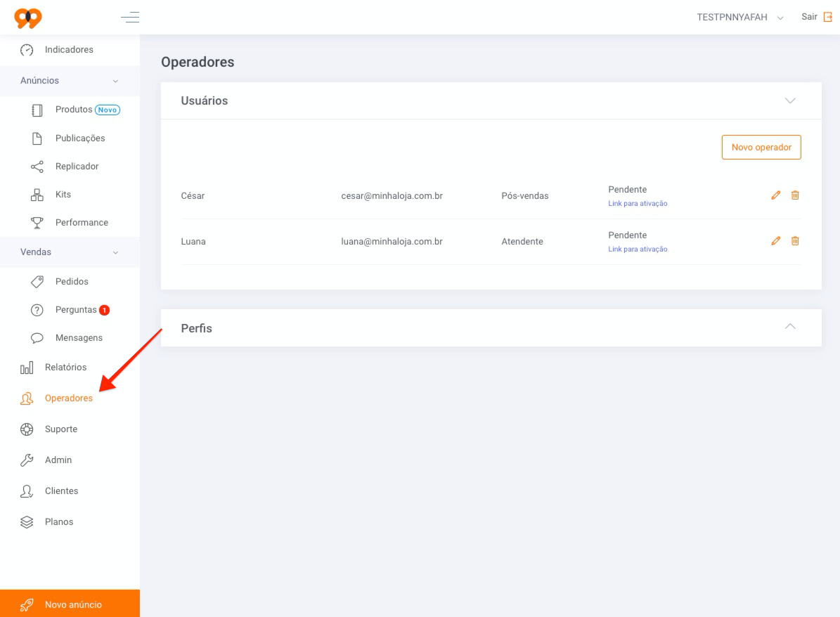
Task: Edit Luana with the pencil icon
Action: pos(776,241)
